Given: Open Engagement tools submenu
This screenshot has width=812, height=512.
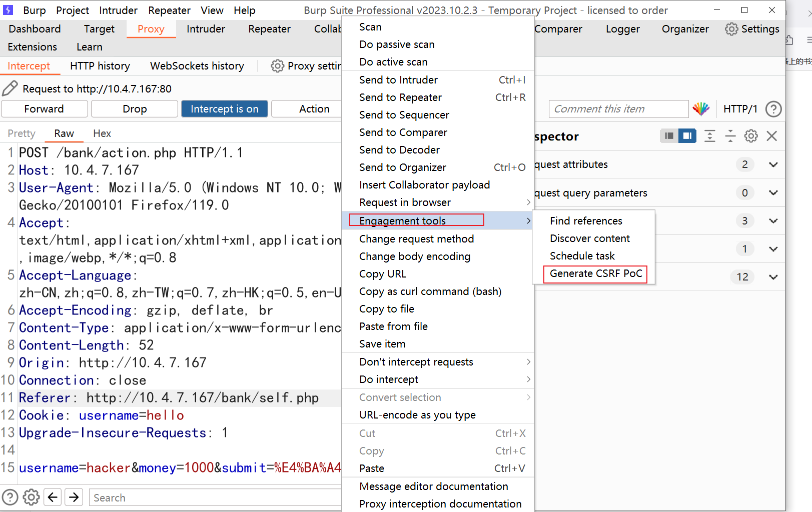Looking at the screenshot, I should [438, 220].
